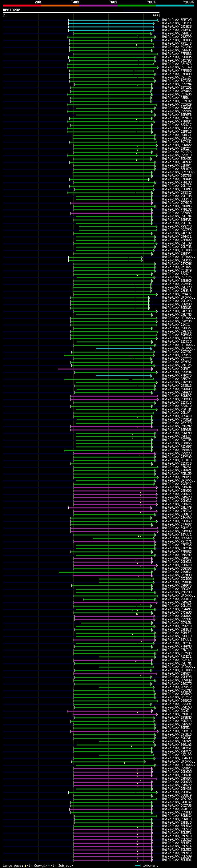Image resolution: width=197 pixels, height=868 pixels.
Task: Click the purple ~60% identity legend segment
Action: [98, 6]
